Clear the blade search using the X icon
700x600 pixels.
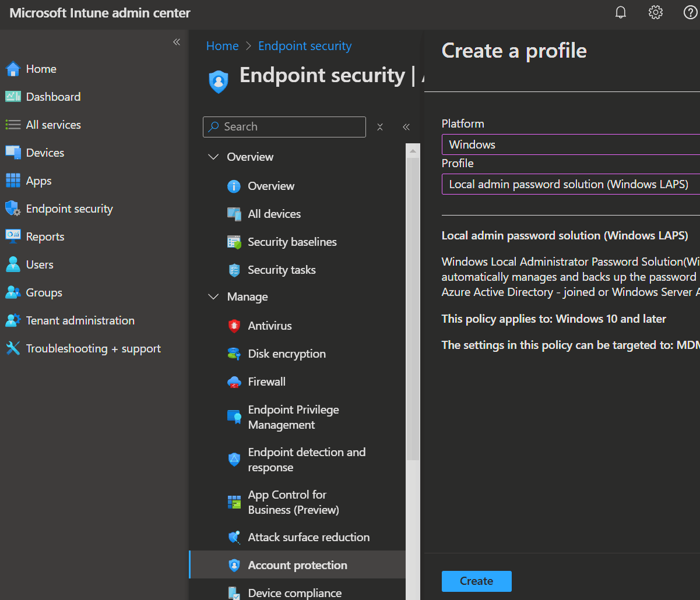coord(380,127)
